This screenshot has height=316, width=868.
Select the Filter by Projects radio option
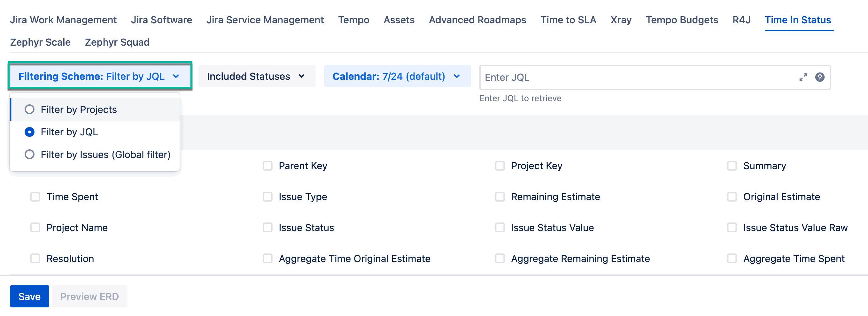[x=30, y=109]
